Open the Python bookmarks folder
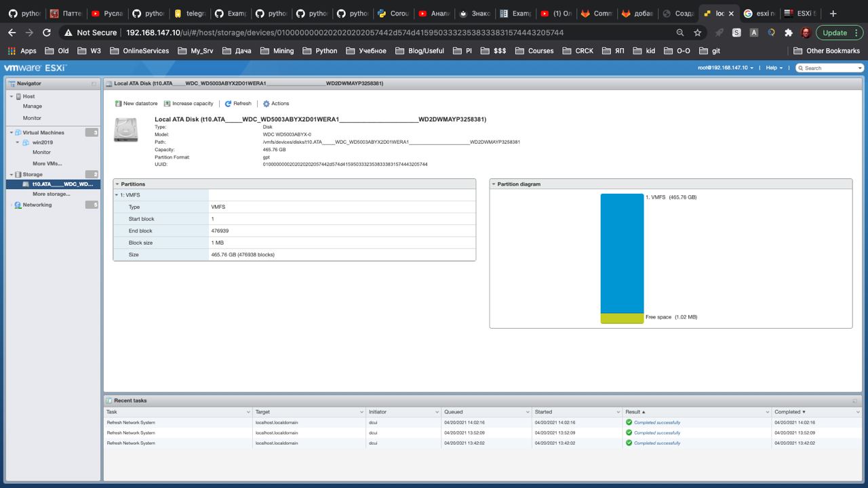This screenshot has height=488, width=868. point(319,51)
